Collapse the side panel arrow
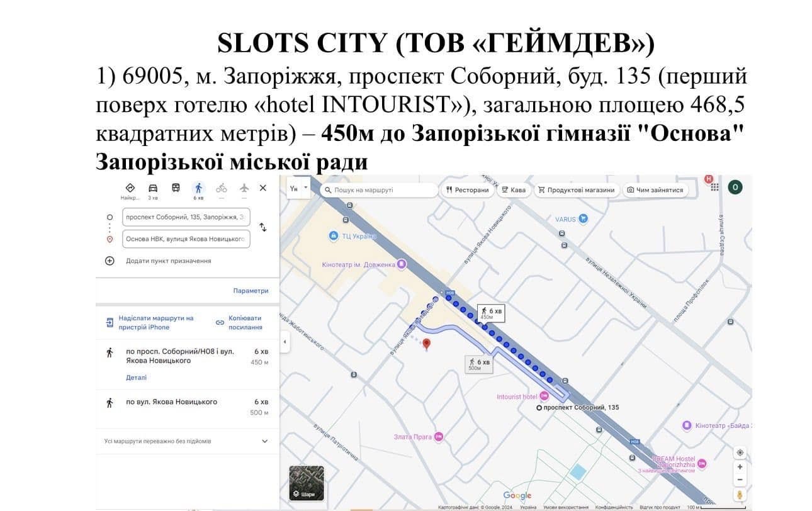This screenshot has width=812, height=511. coord(285,342)
